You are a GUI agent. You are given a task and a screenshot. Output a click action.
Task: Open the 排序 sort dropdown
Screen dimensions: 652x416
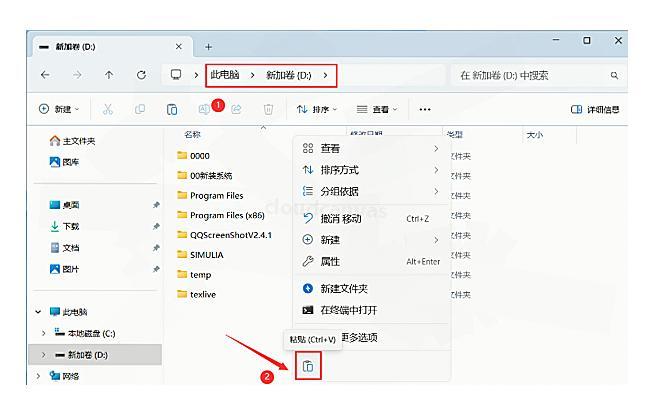click(316, 109)
